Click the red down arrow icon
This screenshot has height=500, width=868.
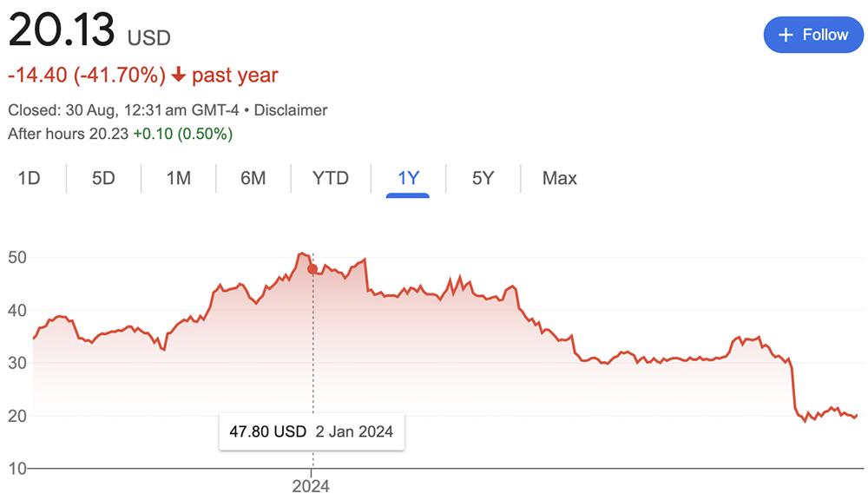[179, 76]
